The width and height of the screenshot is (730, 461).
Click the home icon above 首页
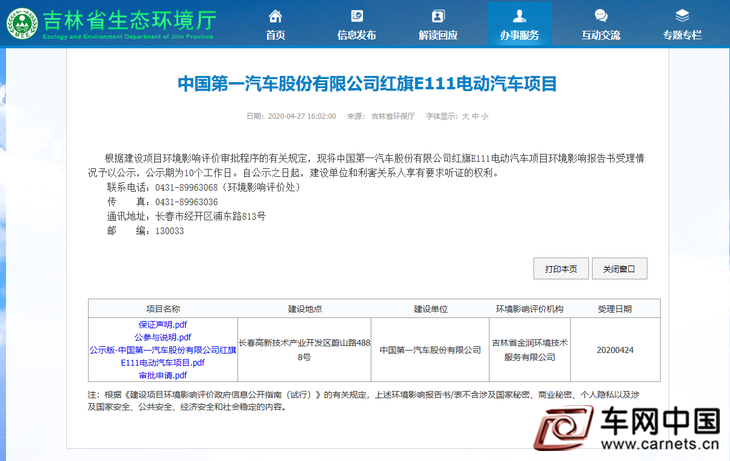[x=275, y=16]
